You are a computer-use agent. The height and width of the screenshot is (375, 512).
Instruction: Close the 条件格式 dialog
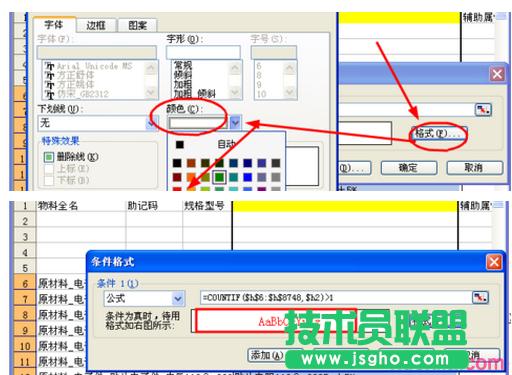click(494, 262)
